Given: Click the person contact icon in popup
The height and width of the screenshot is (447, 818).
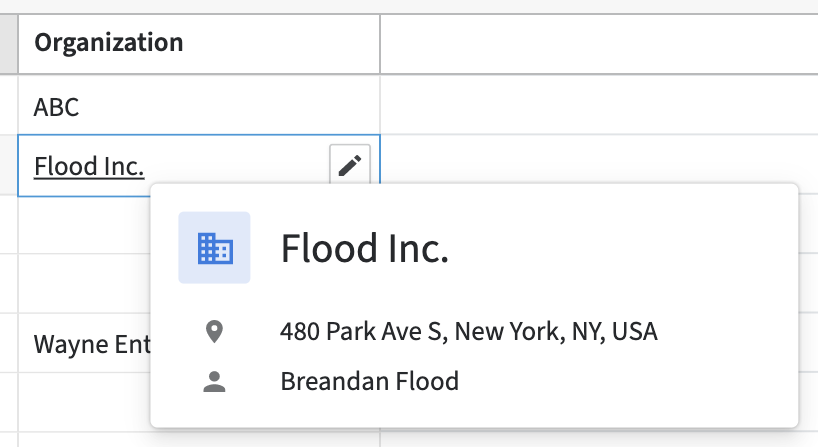Looking at the screenshot, I should pyautogui.click(x=214, y=381).
